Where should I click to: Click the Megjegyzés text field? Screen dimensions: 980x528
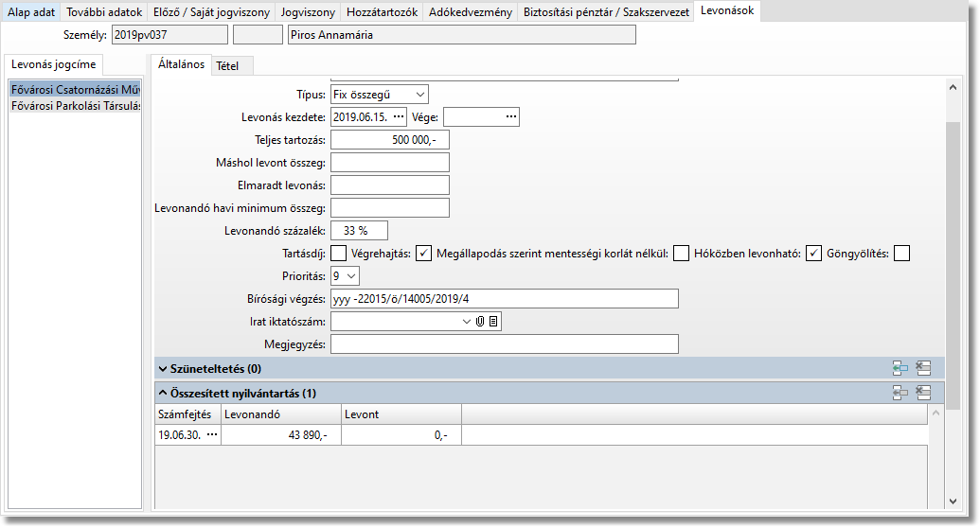pyautogui.click(x=505, y=343)
